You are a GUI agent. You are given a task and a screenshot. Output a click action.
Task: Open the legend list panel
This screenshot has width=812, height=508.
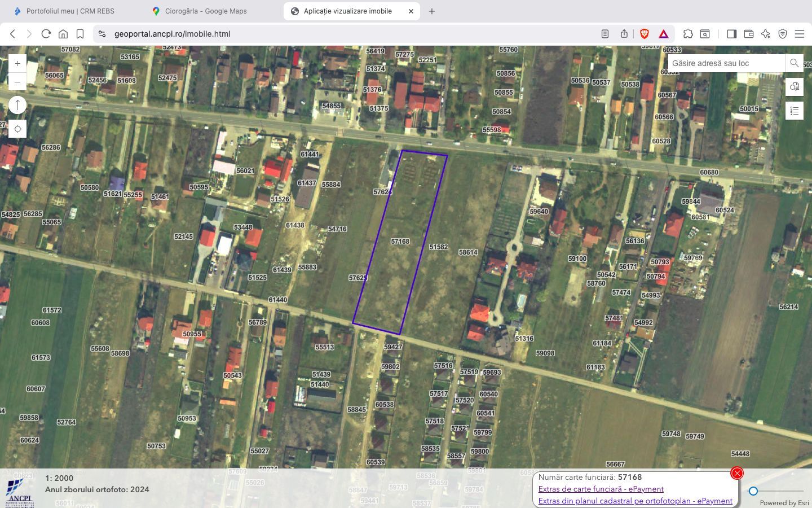(795, 111)
